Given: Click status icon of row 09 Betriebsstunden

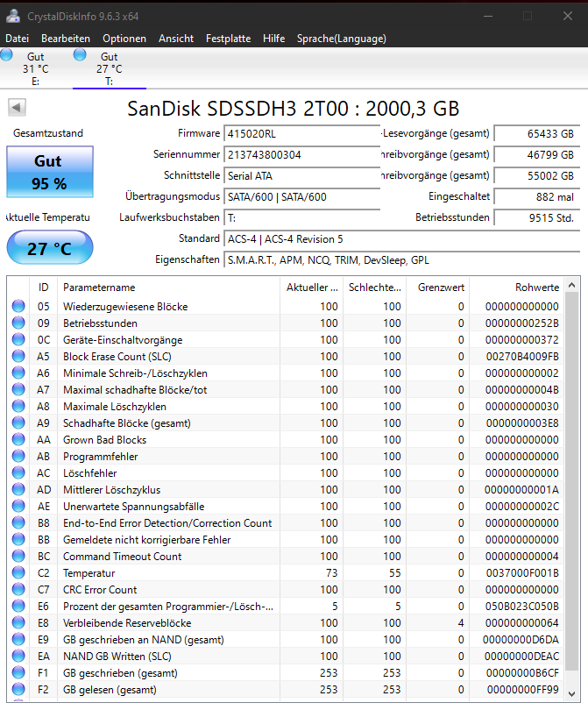Looking at the screenshot, I should (18, 323).
